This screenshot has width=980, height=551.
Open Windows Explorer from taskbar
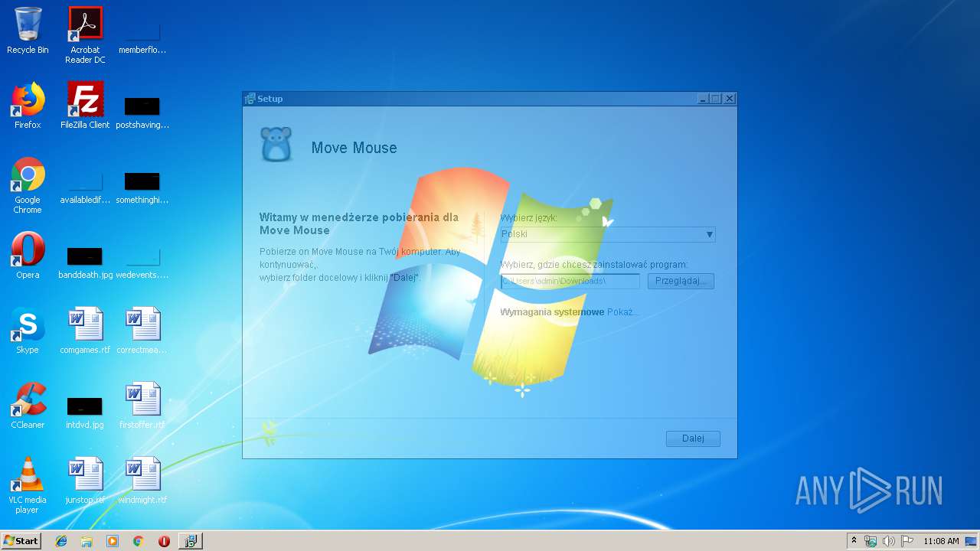tap(87, 541)
